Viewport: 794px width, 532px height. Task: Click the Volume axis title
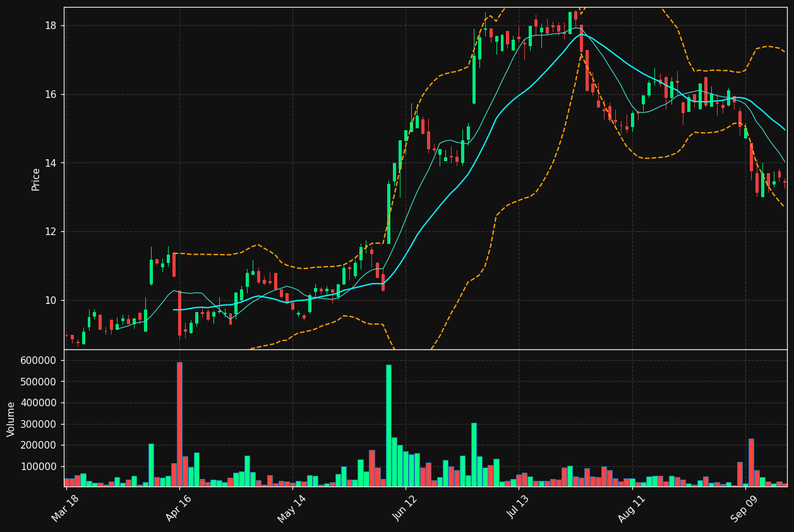[11, 418]
